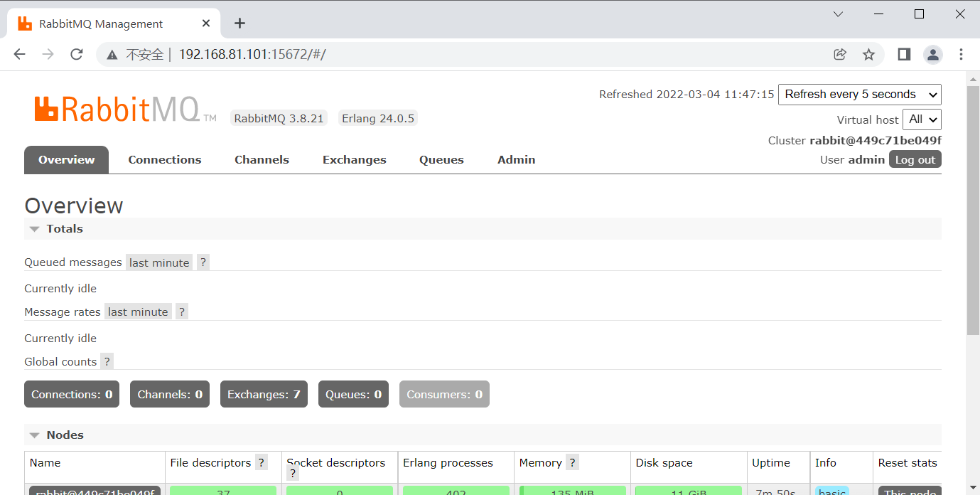Click the Uptime column header

(771, 463)
